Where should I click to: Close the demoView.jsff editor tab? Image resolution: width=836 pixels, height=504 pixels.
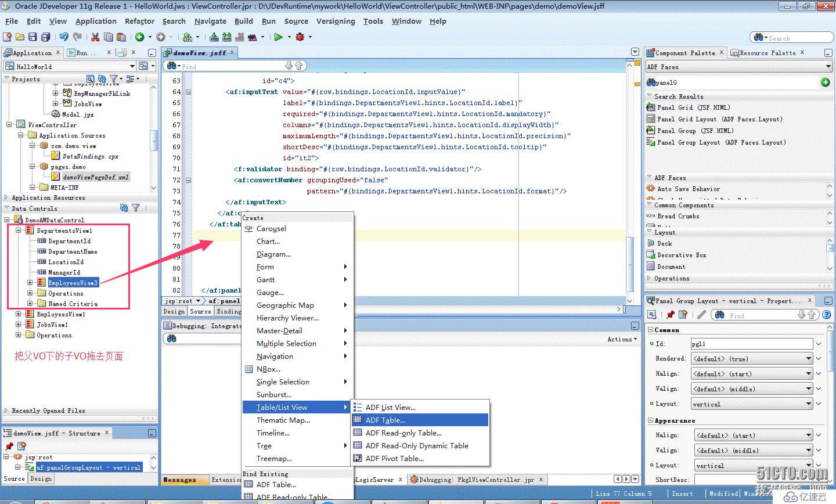232,52
